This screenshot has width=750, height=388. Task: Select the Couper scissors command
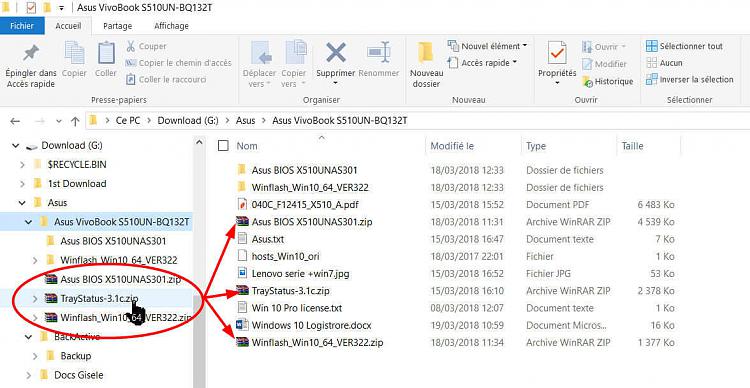pyautogui.click(x=146, y=46)
